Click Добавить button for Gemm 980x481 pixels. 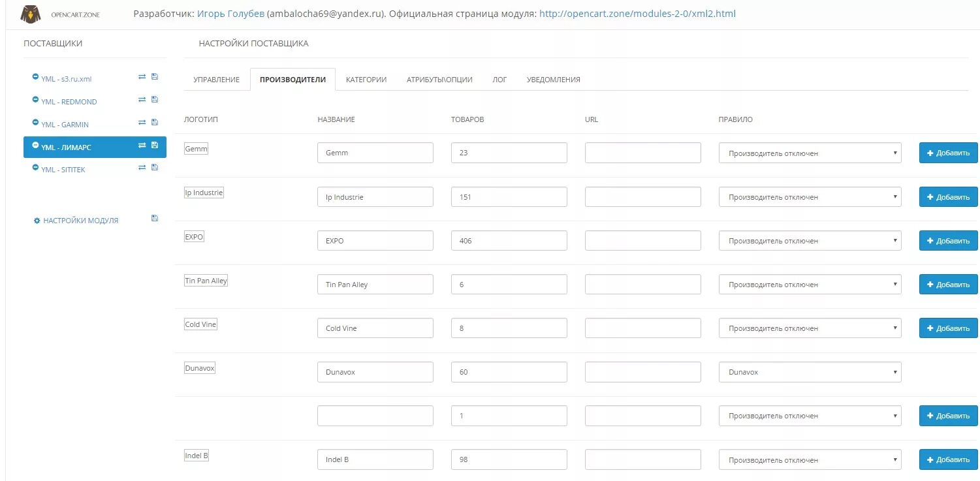(x=948, y=153)
